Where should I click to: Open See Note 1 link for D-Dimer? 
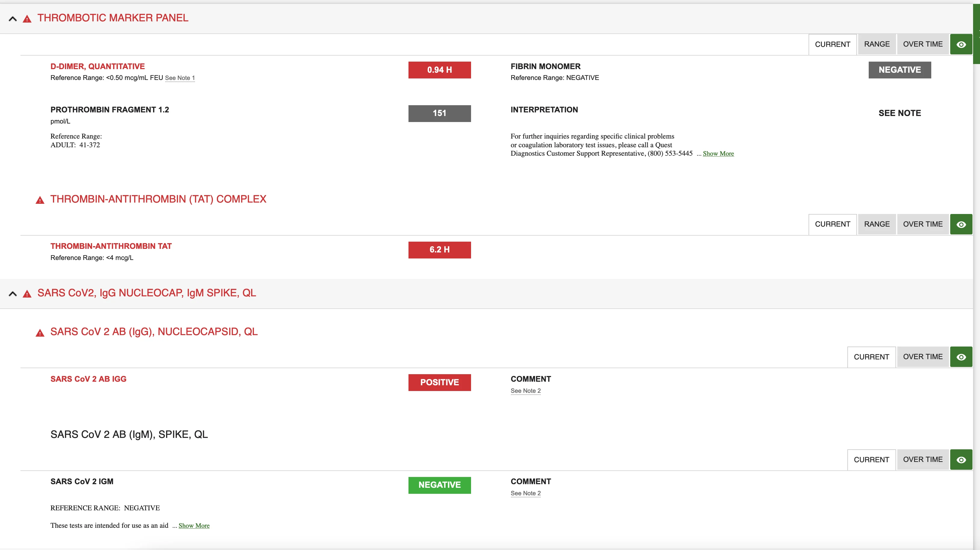(180, 78)
